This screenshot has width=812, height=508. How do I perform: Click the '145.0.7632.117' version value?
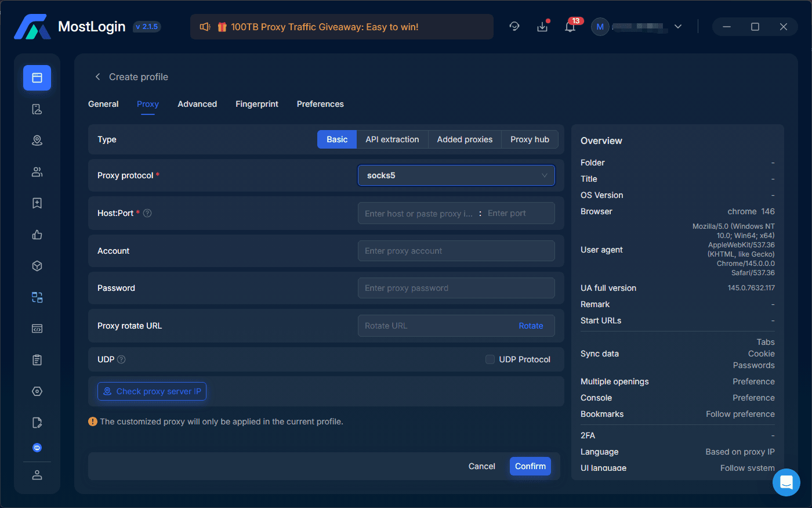751,288
